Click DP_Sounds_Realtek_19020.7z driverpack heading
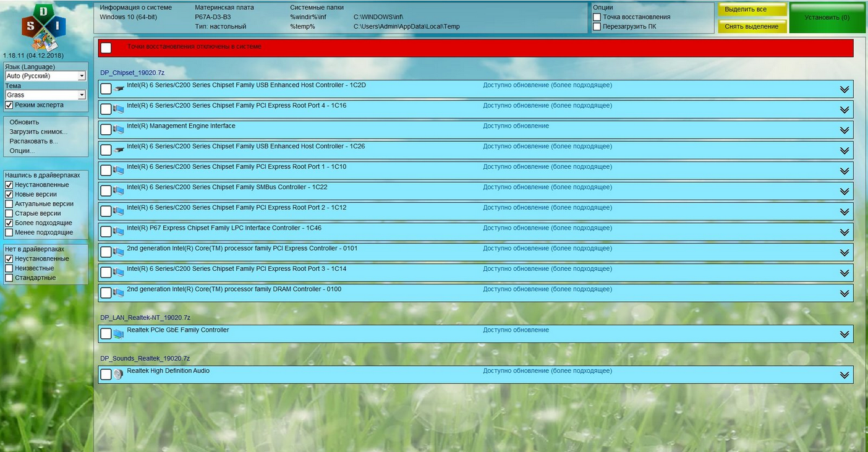 click(145, 359)
